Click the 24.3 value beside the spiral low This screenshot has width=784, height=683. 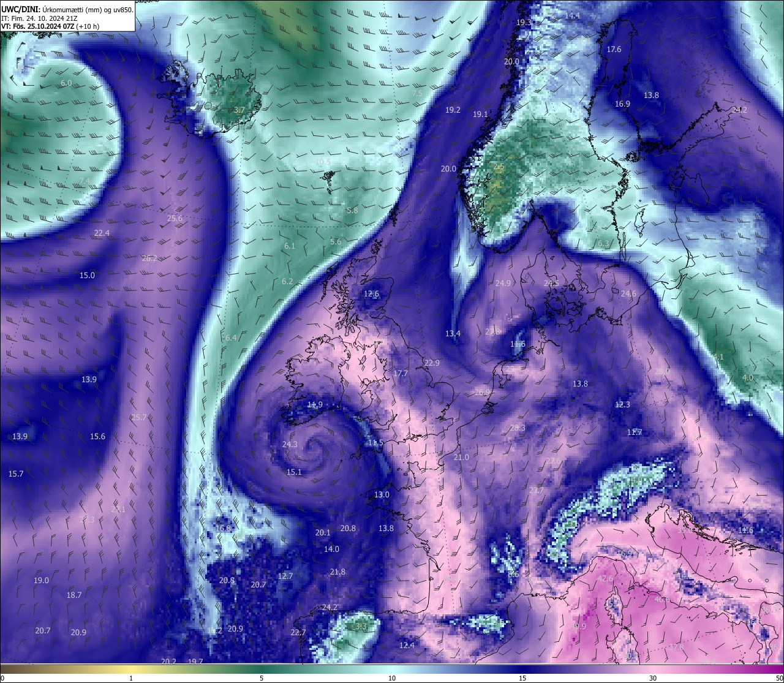click(x=290, y=444)
